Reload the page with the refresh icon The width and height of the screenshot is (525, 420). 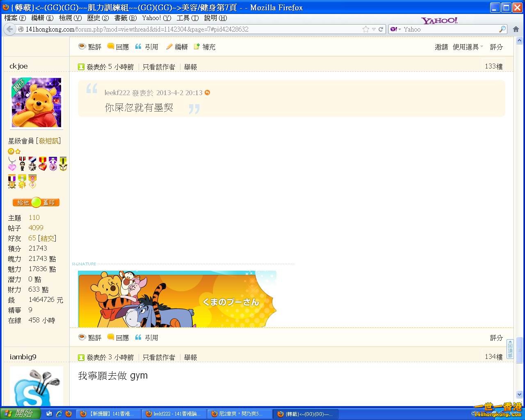coord(381,29)
